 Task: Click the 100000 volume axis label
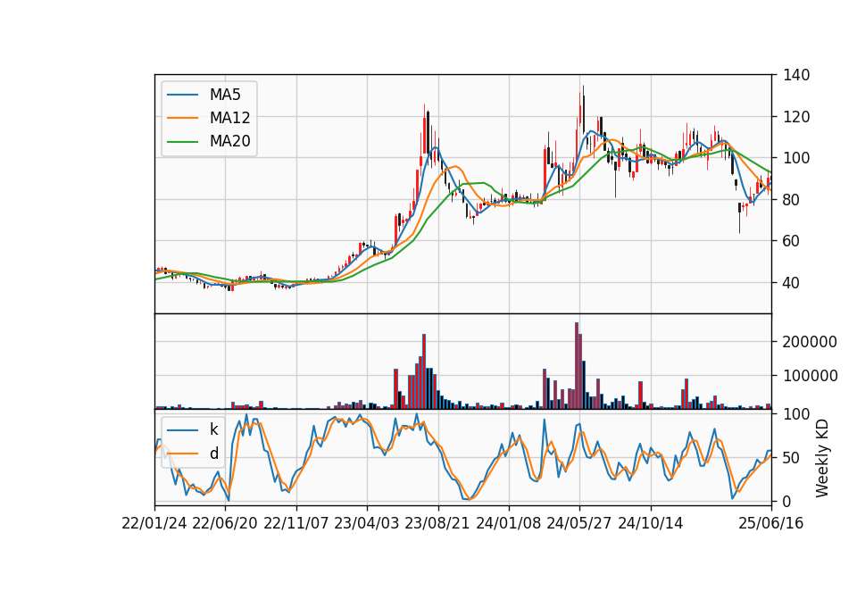click(x=810, y=376)
